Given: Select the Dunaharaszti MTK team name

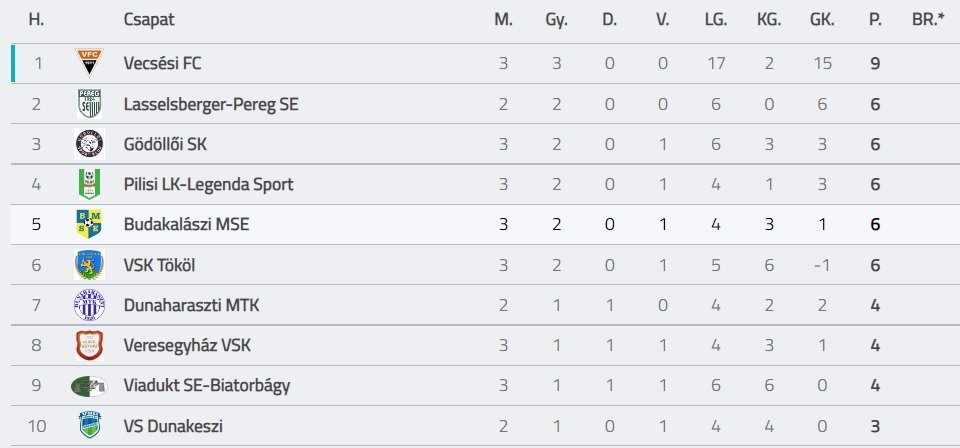Looking at the screenshot, I should click(x=191, y=305).
